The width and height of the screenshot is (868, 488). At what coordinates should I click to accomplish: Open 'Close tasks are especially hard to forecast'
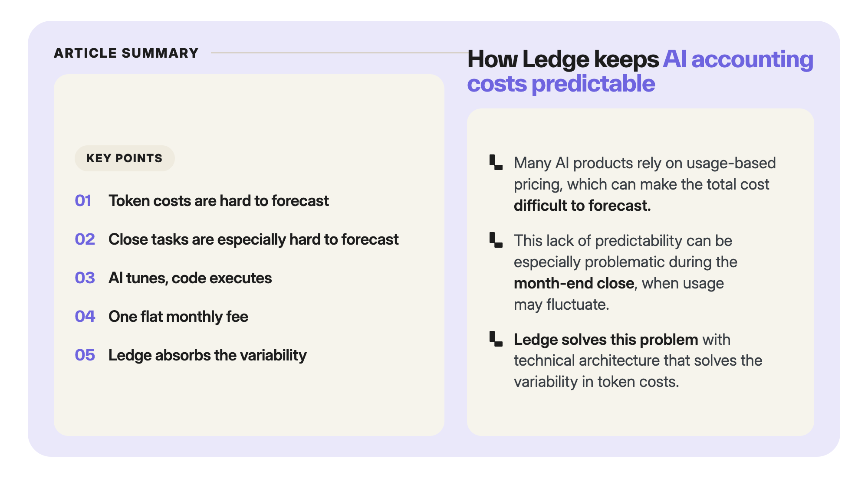click(253, 239)
